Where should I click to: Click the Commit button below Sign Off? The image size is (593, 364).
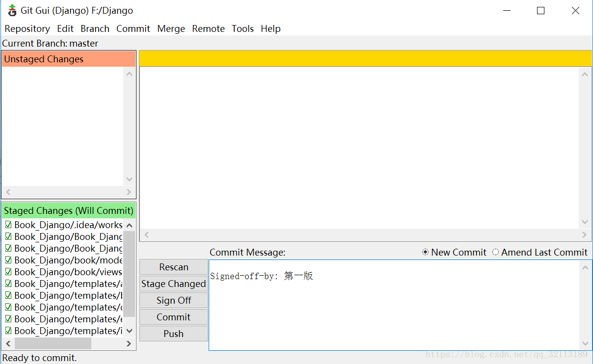click(174, 317)
